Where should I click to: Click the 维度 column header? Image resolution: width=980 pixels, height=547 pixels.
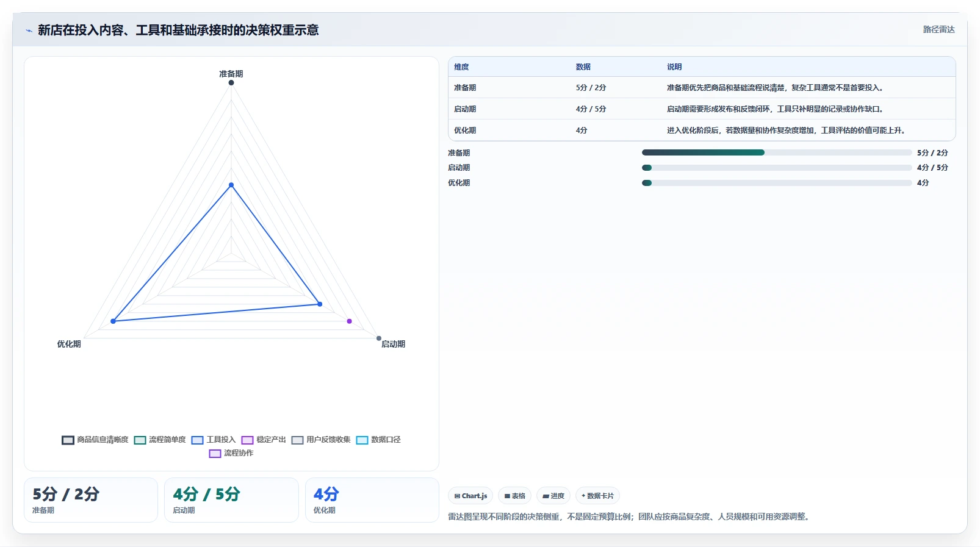[461, 67]
